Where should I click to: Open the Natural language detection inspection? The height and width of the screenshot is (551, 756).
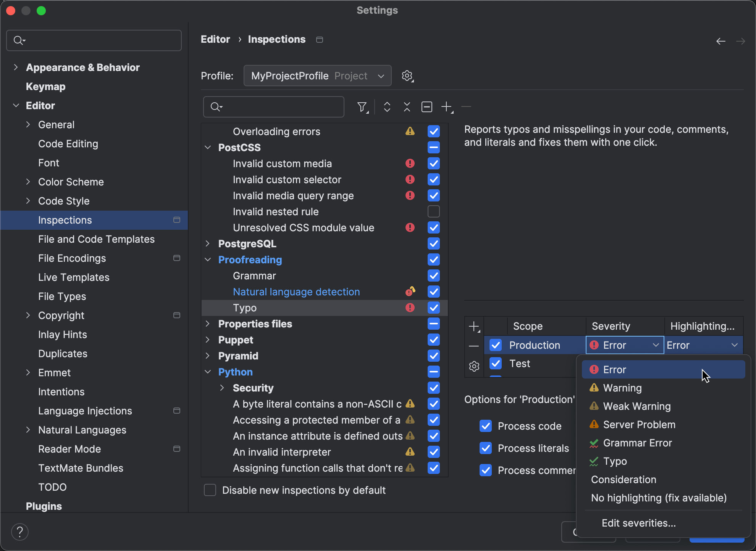[x=296, y=292]
